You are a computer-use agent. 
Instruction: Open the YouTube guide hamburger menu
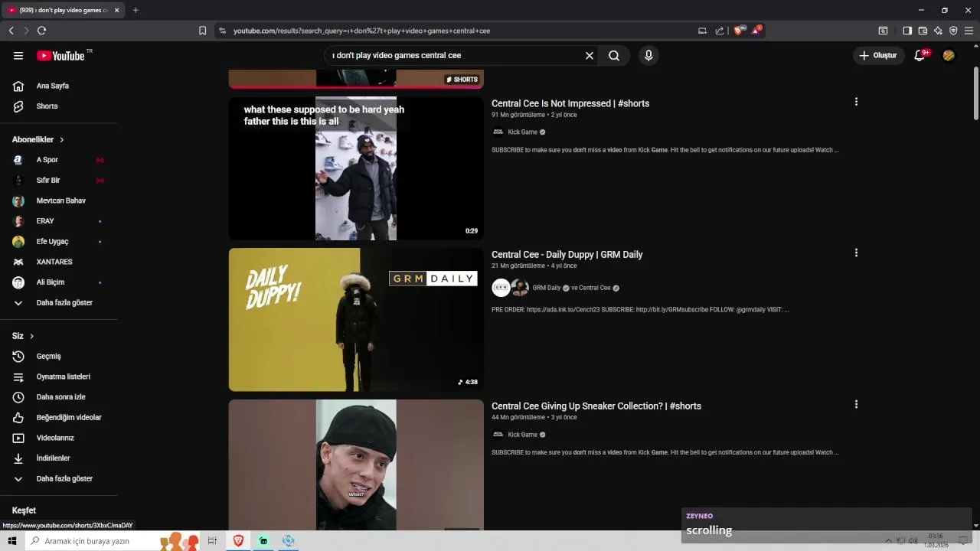pyautogui.click(x=18, y=56)
